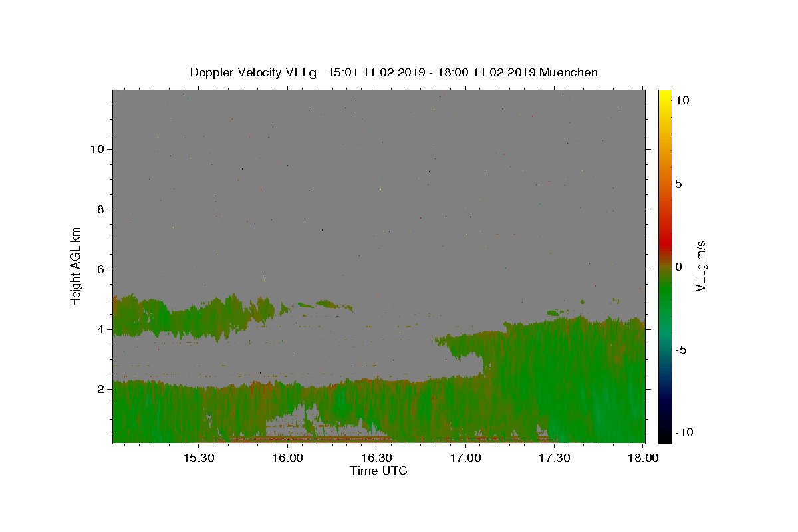The height and width of the screenshot is (532, 798).
Task: Click the colorbar value label -5
Action: [682, 350]
